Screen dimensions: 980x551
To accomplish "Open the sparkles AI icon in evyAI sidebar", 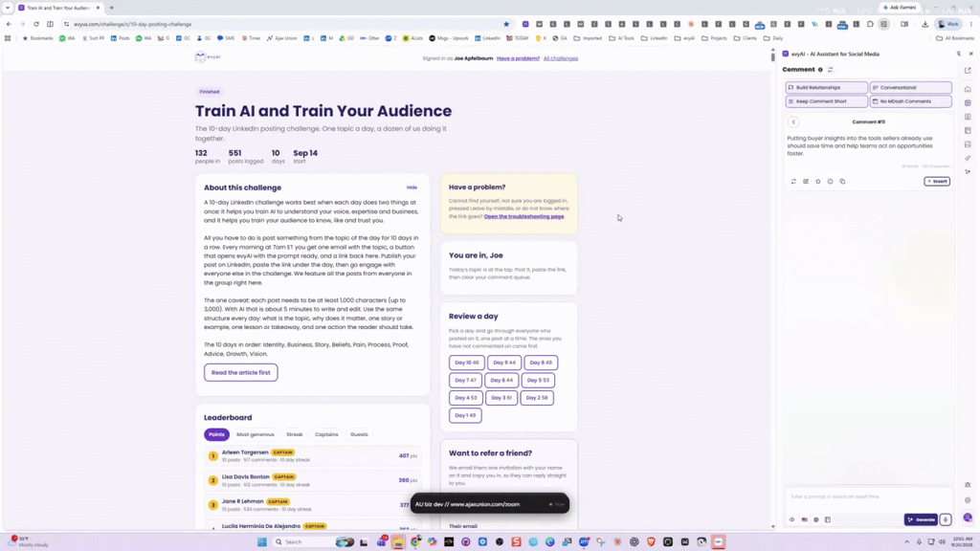I will [x=968, y=172].
